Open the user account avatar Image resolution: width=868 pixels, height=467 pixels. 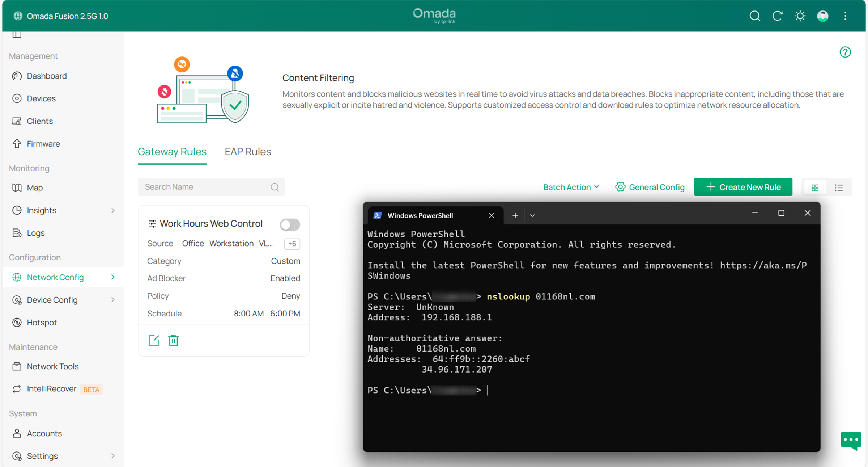[823, 16]
